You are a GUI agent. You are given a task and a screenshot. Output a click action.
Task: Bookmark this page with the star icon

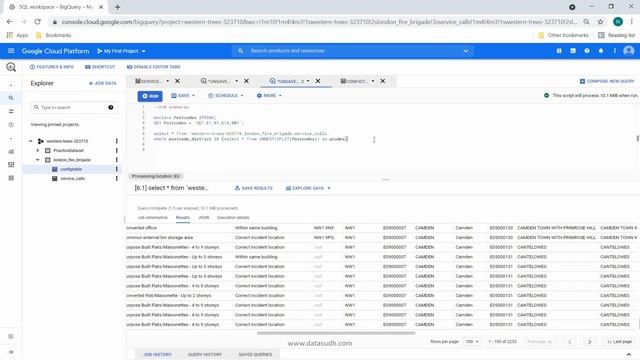[600, 22]
